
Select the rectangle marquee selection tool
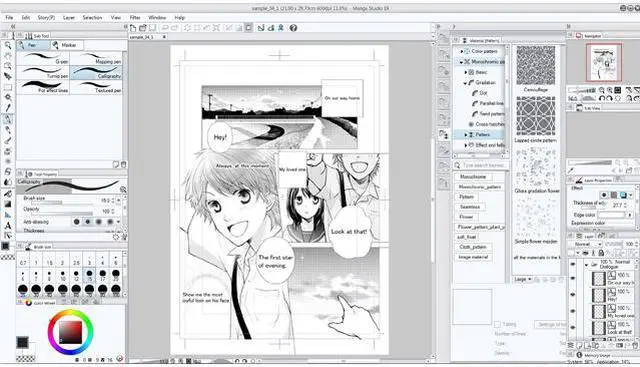point(8,87)
